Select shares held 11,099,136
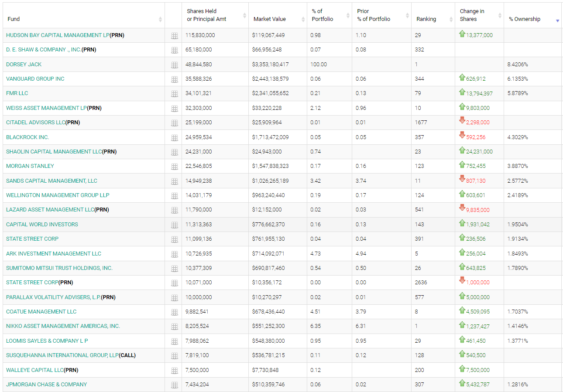 (199, 239)
